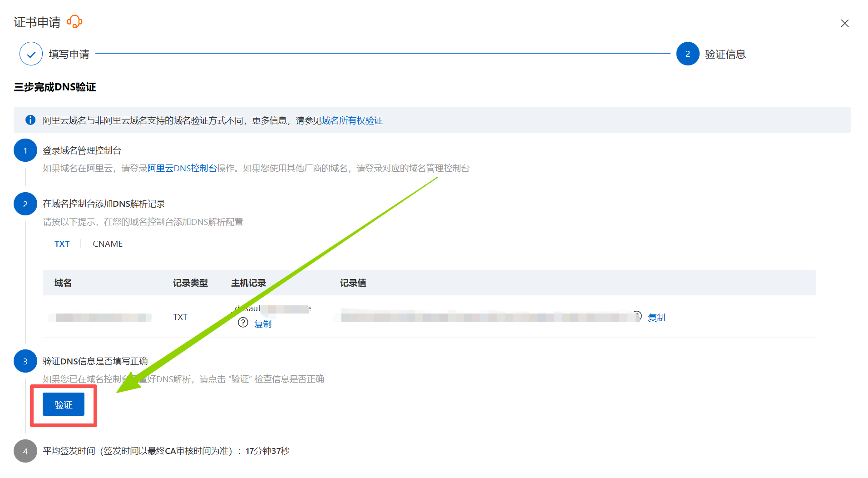Click the help icon beside 记录值 value
868x478 pixels.
coord(637,315)
